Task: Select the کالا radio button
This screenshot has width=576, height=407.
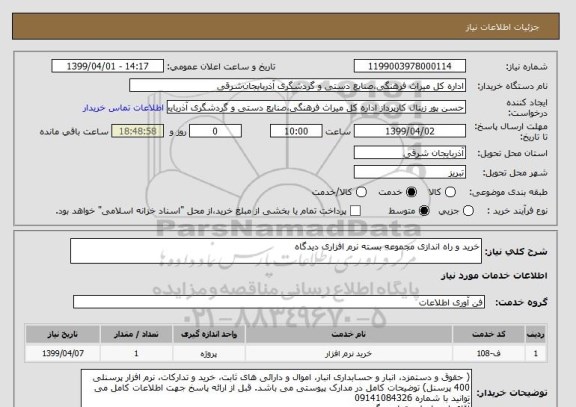Action: 450,192
